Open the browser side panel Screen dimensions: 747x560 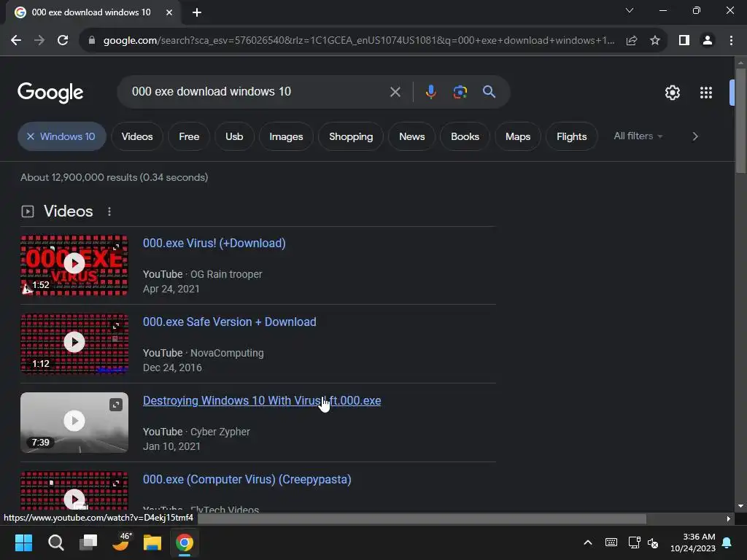coord(684,41)
